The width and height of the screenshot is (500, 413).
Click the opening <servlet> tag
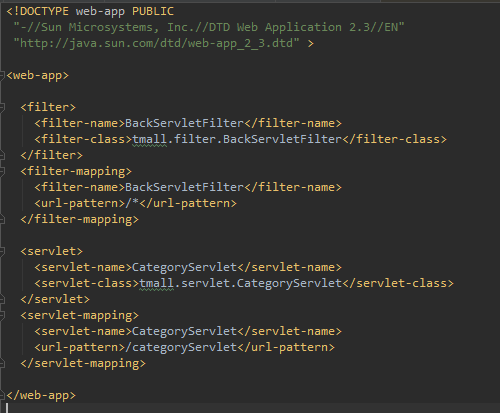51,251
